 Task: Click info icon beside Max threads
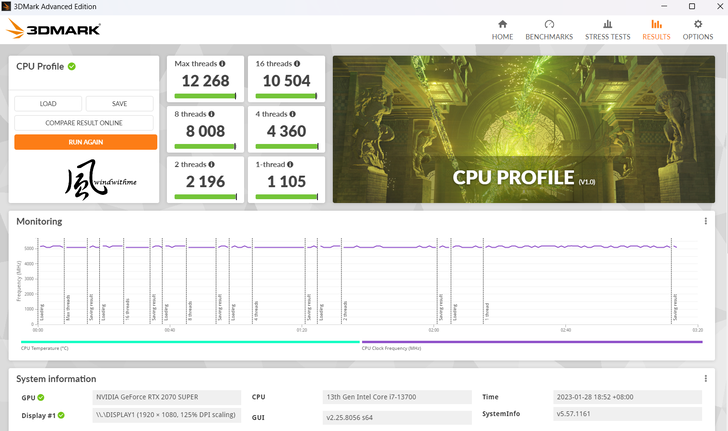coord(222,64)
